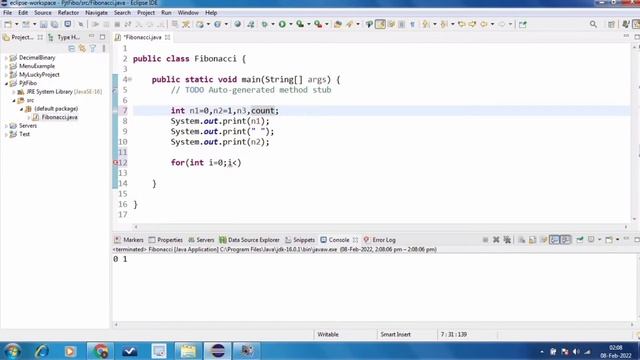Expand the DecimalBinary project node

click(x=6, y=58)
